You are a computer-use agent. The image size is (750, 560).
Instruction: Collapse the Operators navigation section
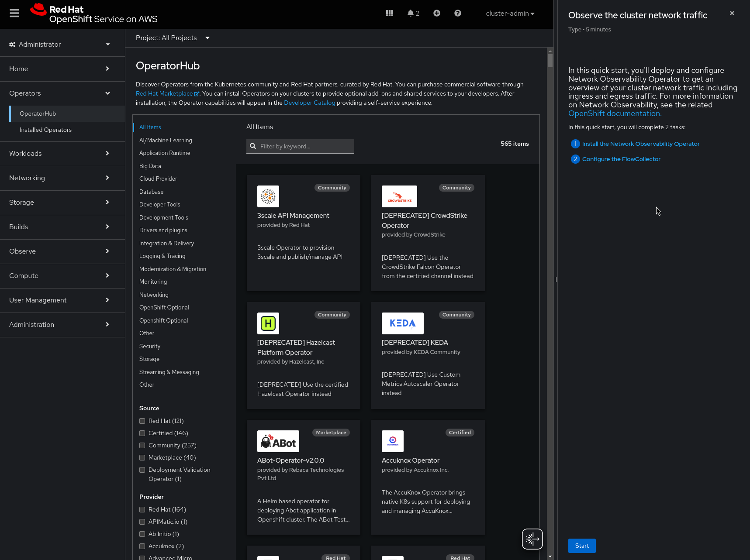coord(62,93)
